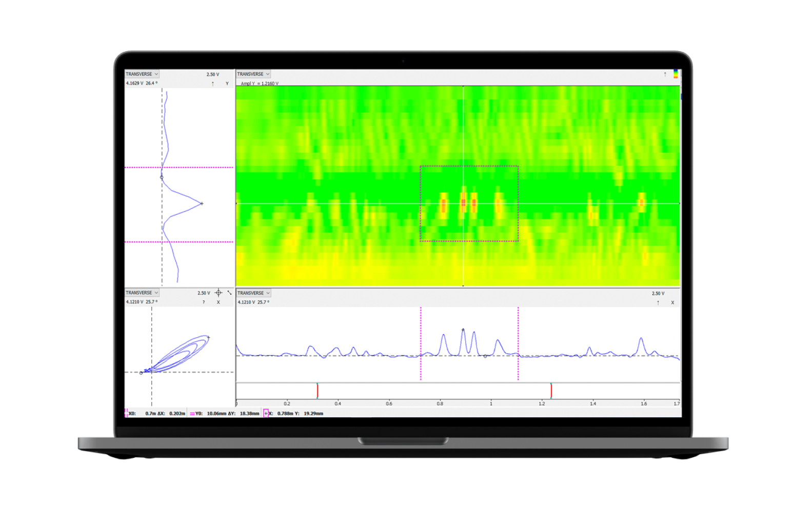Click the up arrow in horizontal strip chart header
812x507 pixels.
coord(658,302)
